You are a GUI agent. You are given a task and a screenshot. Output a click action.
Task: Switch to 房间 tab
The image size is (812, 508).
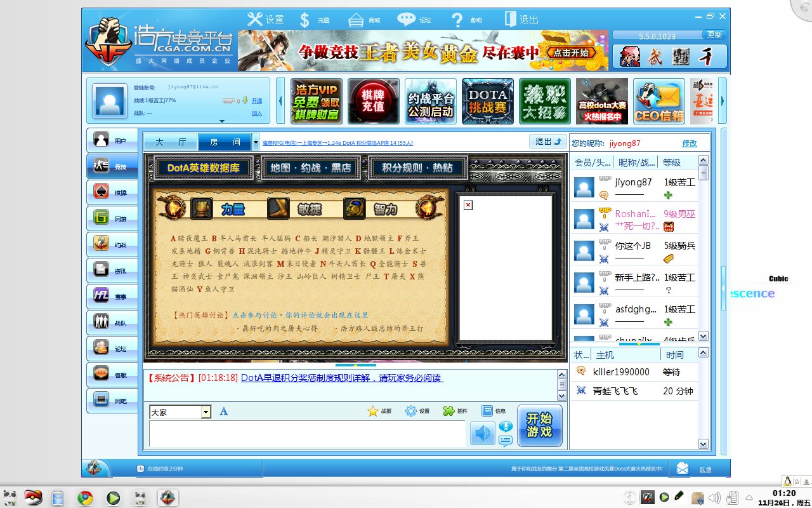(225, 142)
